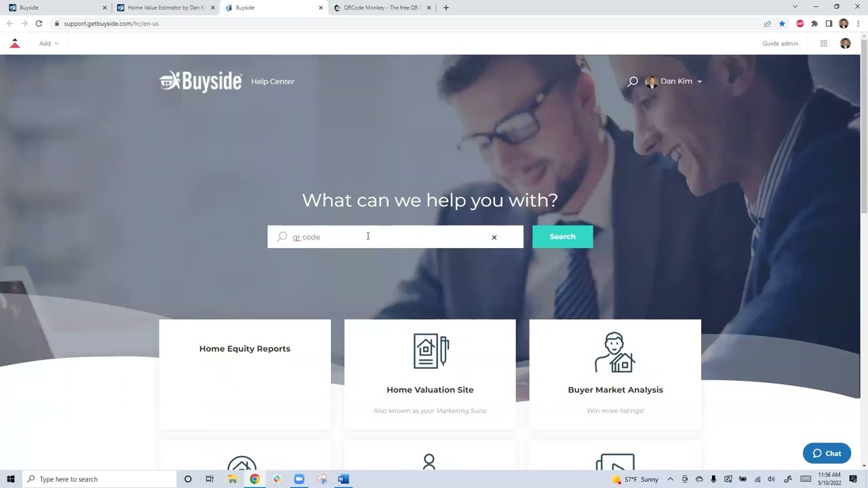Open the Chrome tab search chevron
This screenshot has width=868, height=488.
[795, 7]
